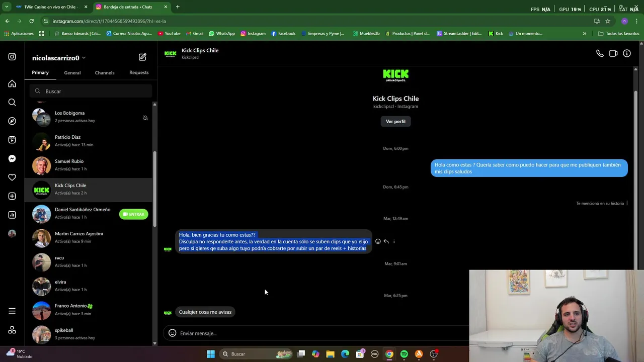This screenshot has height=362, width=644.
Task: Start a video call with Kick Clips Chile
Action: [x=613, y=53]
